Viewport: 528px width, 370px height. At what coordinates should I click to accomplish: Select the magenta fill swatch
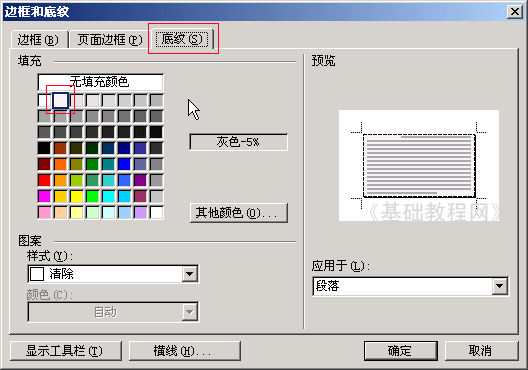44,196
